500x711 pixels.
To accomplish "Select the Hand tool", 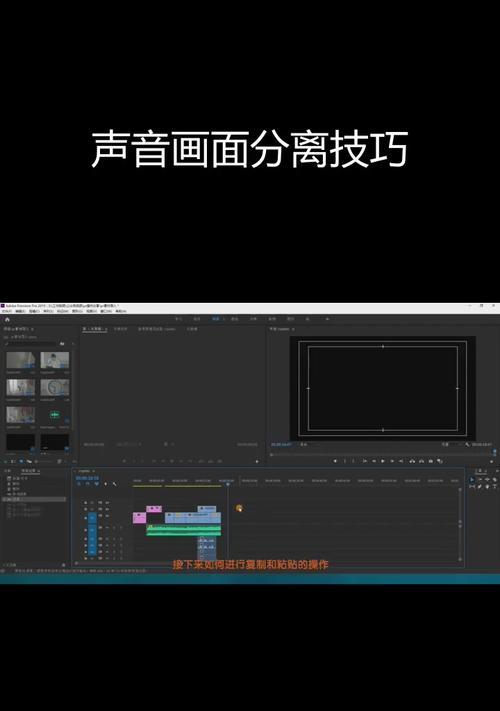I will 487,487.
